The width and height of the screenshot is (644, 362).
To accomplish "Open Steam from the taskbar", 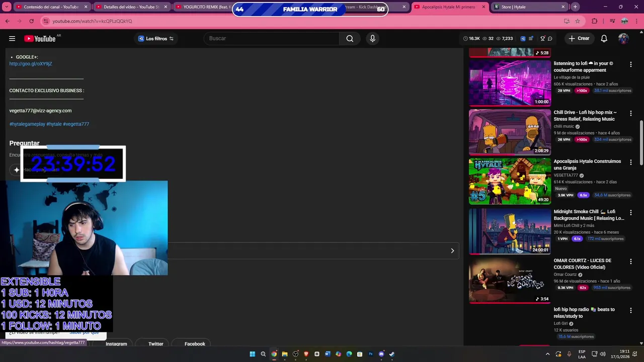I will [x=392, y=354].
